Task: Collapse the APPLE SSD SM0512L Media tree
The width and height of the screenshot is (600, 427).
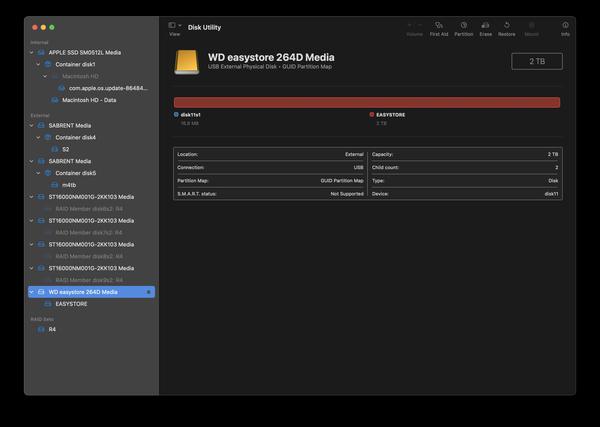Action: [33, 52]
